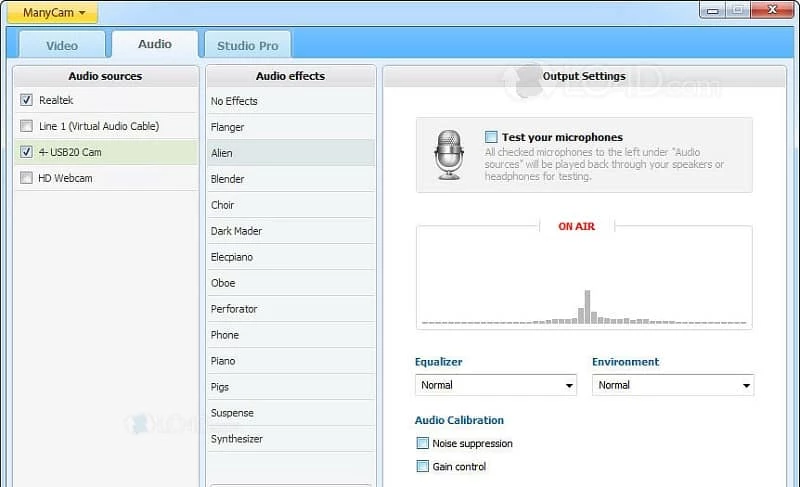Minimize the ManyCam window

[712, 10]
